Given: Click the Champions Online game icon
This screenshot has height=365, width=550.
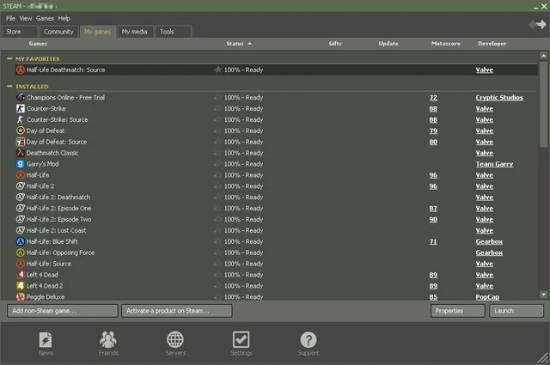Looking at the screenshot, I should point(20,97).
